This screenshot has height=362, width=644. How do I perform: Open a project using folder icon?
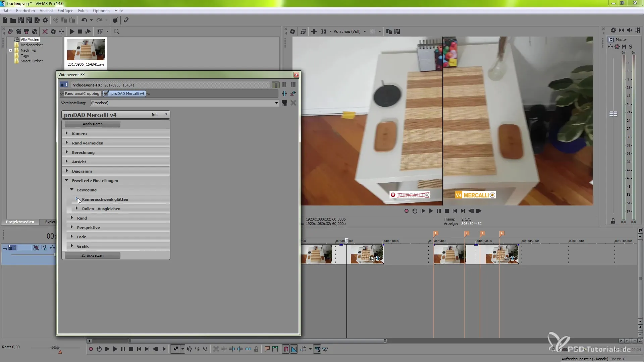point(13,20)
